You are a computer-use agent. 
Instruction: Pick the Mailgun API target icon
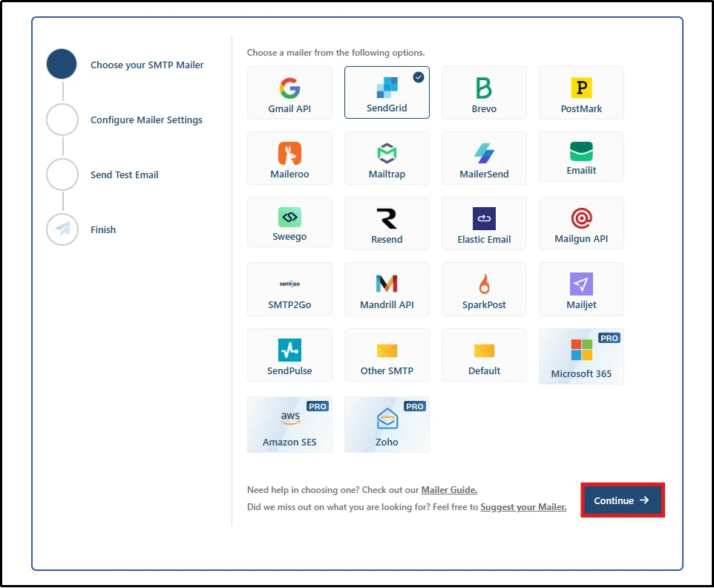coord(581,218)
